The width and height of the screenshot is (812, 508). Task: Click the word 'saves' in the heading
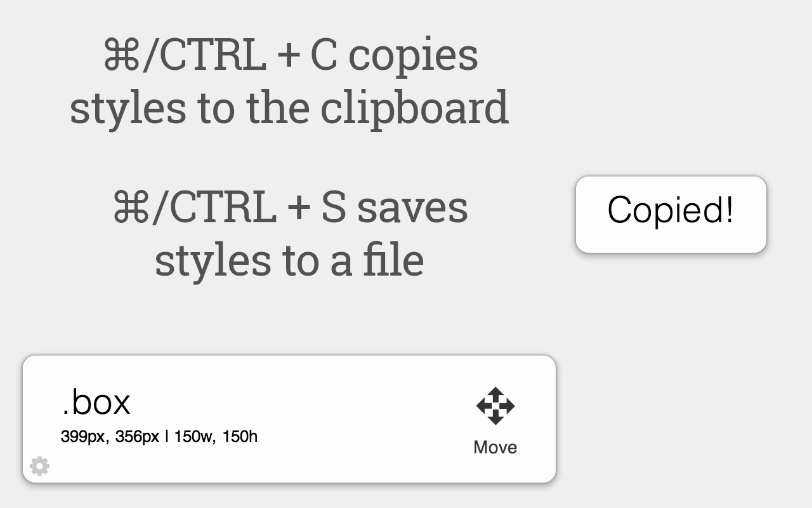(412, 208)
